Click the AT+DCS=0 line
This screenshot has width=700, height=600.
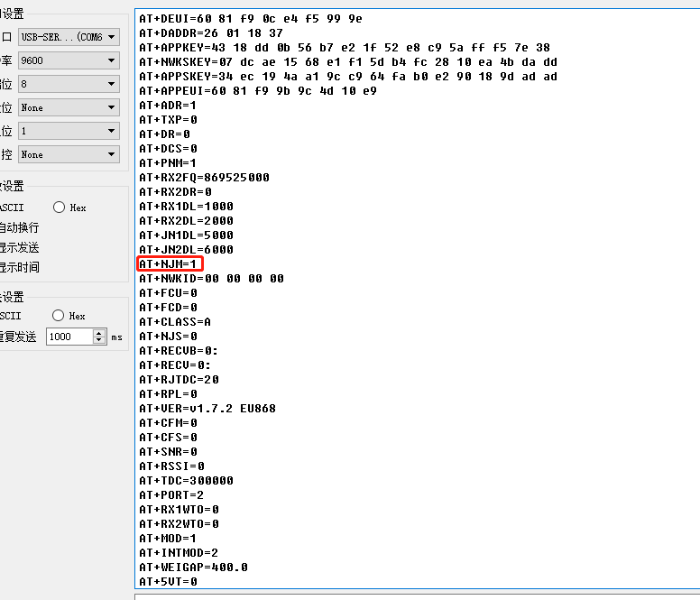tap(168, 148)
